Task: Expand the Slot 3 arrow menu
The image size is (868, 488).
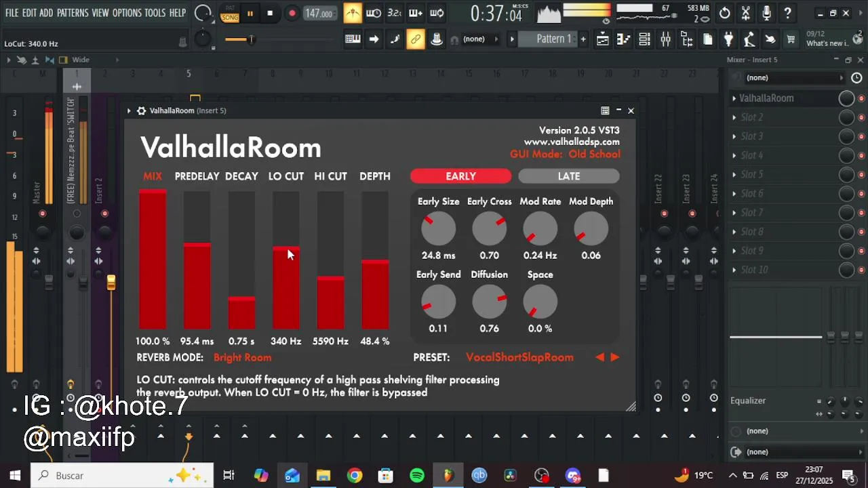Action: tap(734, 136)
